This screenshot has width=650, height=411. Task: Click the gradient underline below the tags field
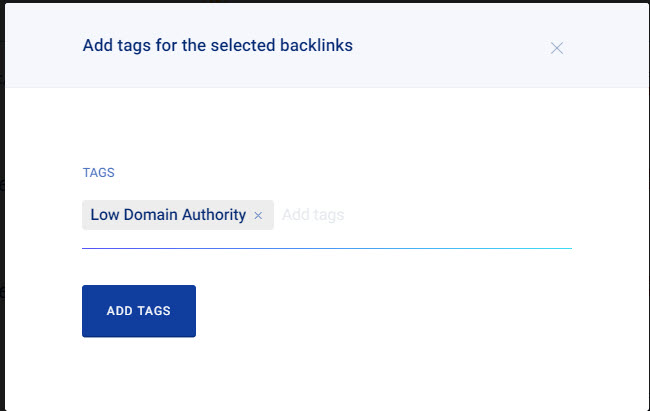[326, 247]
